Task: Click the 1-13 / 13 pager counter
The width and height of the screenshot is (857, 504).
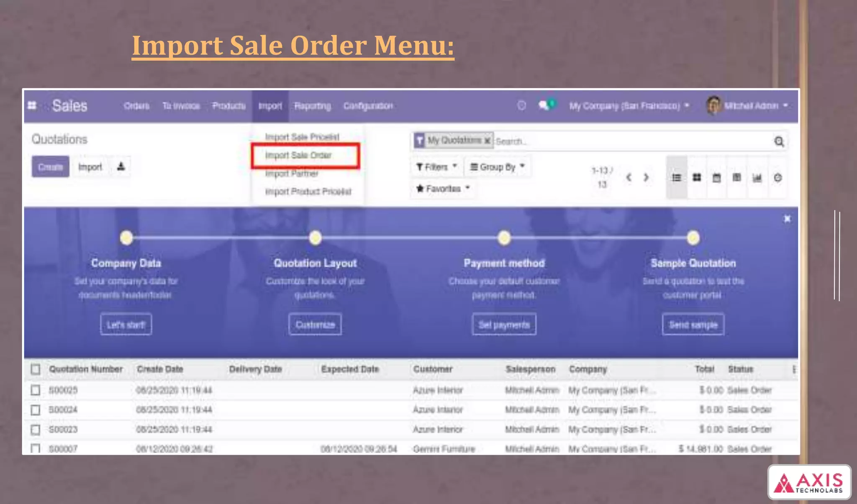Action: click(602, 177)
